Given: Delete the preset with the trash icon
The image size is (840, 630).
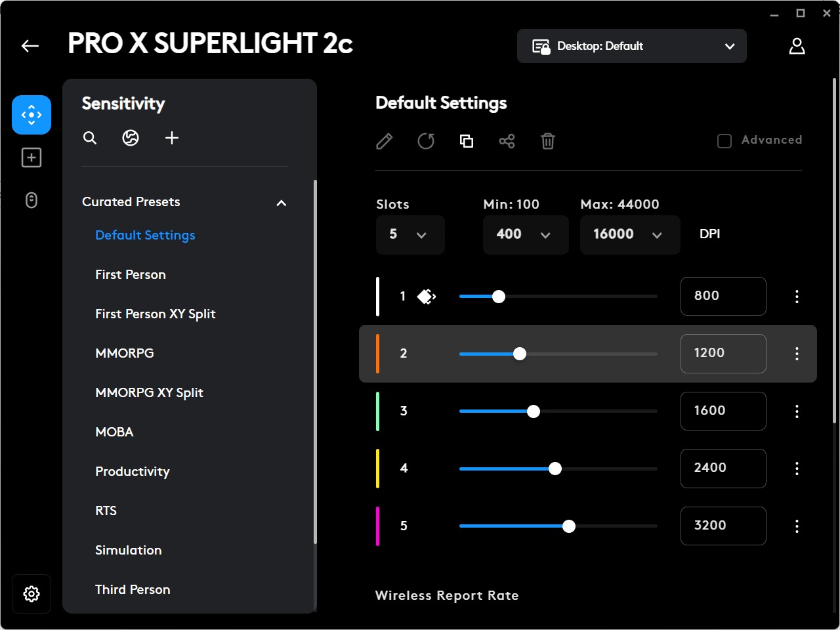Looking at the screenshot, I should click(547, 141).
